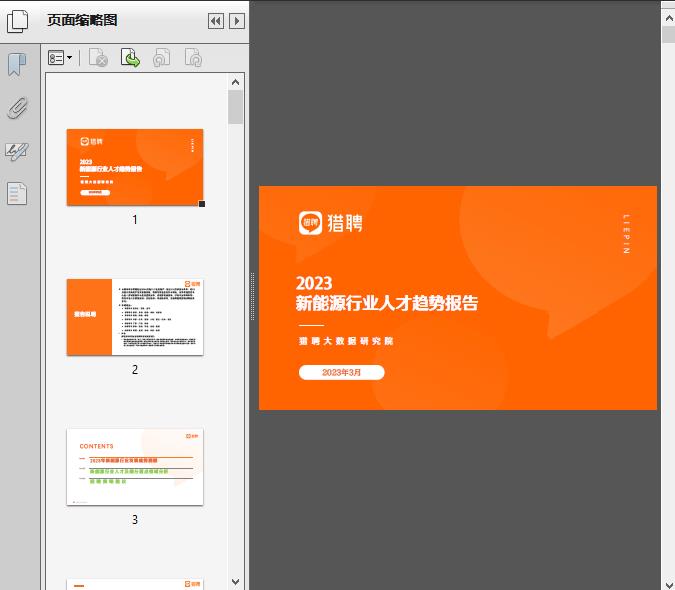The image size is (675, 590).
Task: Click the delete pages icon
Action: pyautogui.click(x=98, y=59)
